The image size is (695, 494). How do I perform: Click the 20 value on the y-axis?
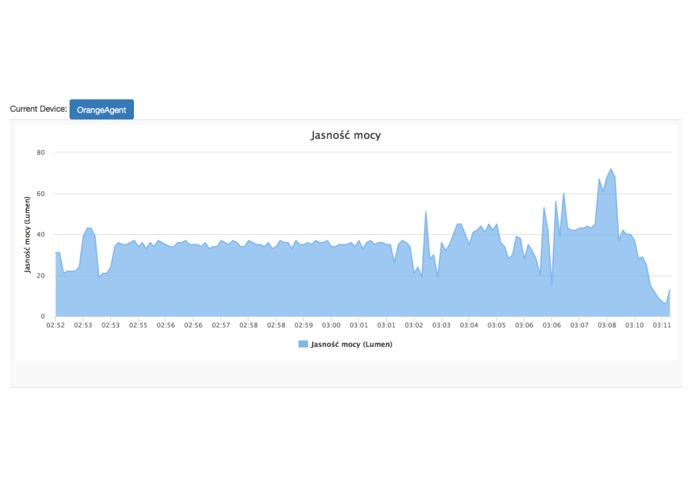[41, 276]
